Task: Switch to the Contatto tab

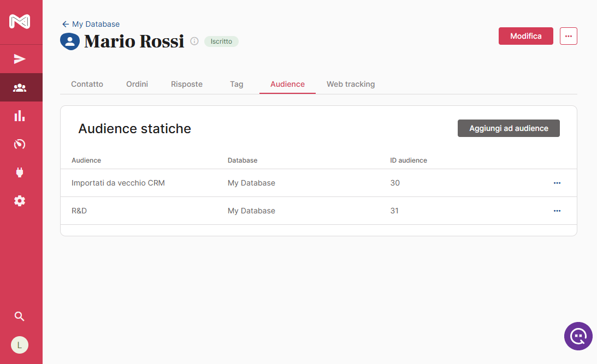Action: [x=87, y=84]
